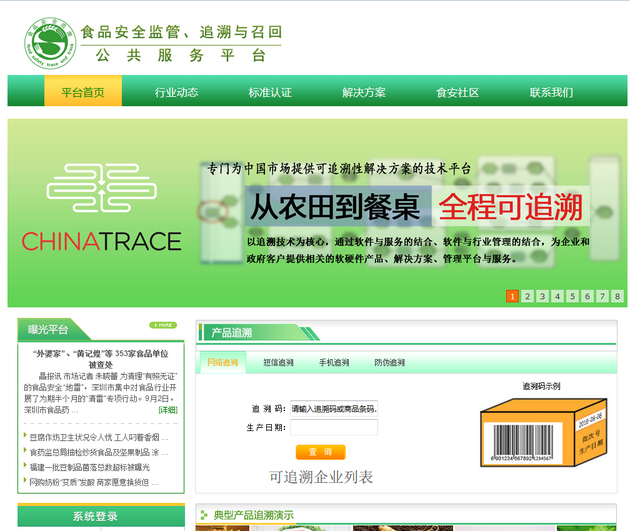Click the food safety platform logo
Viewport: 630px width, 531px height.
pyautogui.click(x=50, y=43)
